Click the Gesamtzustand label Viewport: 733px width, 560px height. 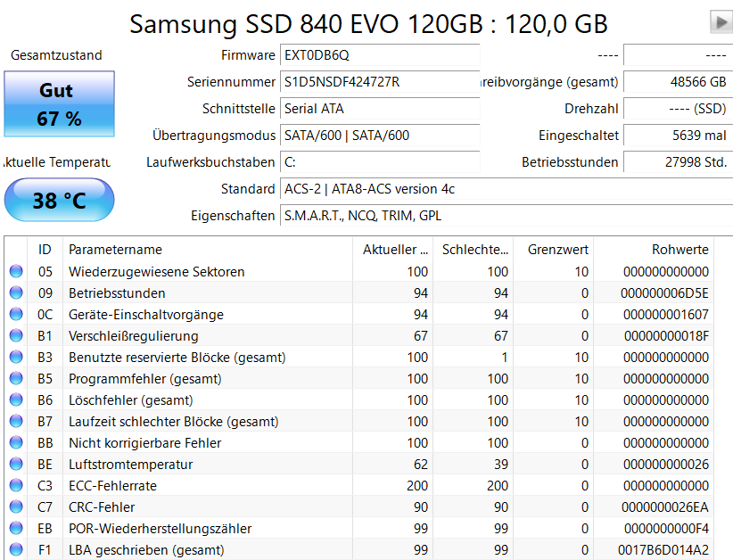(x=56, y=55)
